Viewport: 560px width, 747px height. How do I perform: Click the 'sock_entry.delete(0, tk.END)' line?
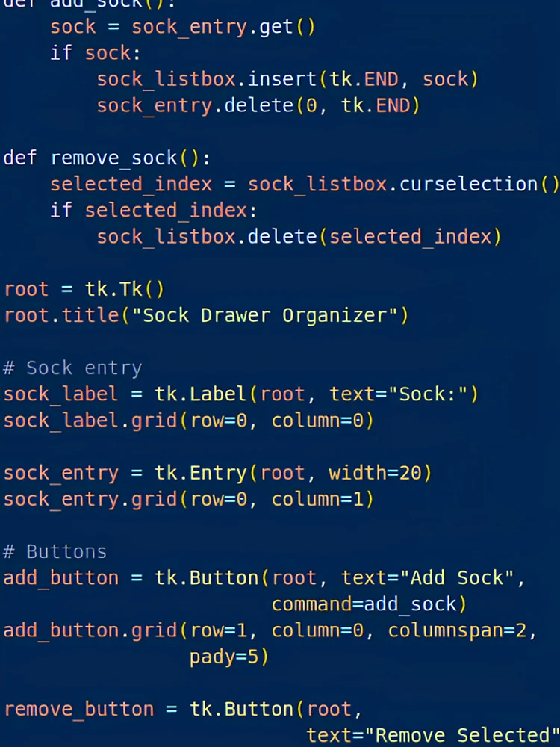[258, 105]
